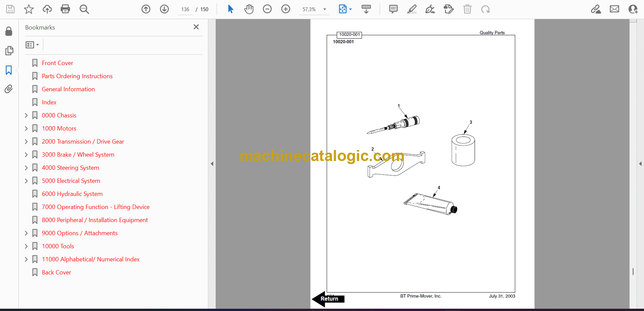The height and width of the screenshot is (311, 644).
Task: Add file to starred favorites
Action: 29,9
